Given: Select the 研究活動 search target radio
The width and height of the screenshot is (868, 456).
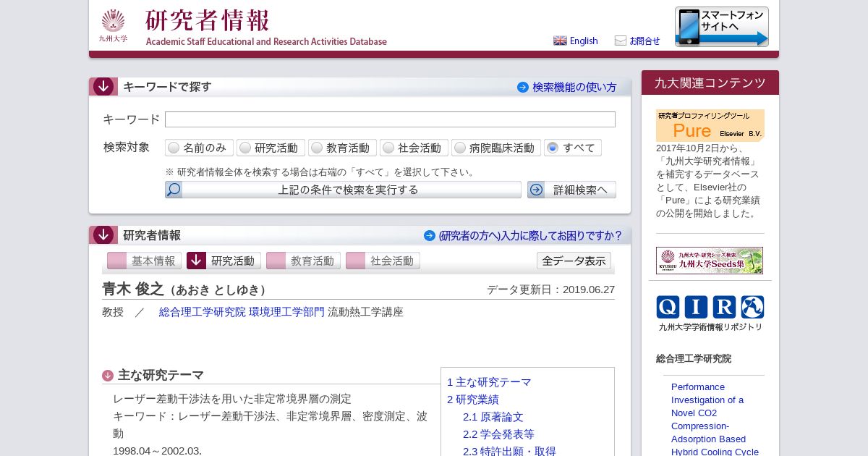Looking at the screenshot, I should pos(245,148).
